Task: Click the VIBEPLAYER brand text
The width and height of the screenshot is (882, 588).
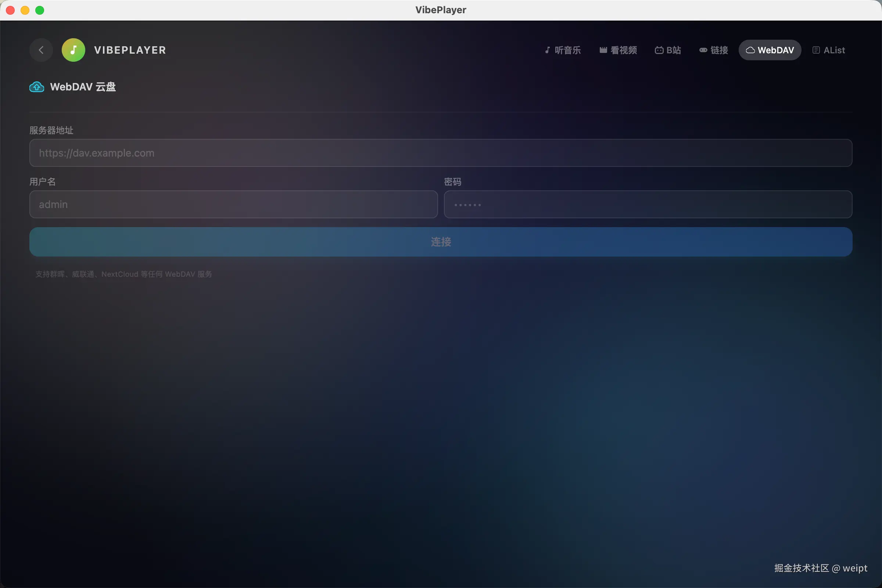Action: [x=130, y=50]
